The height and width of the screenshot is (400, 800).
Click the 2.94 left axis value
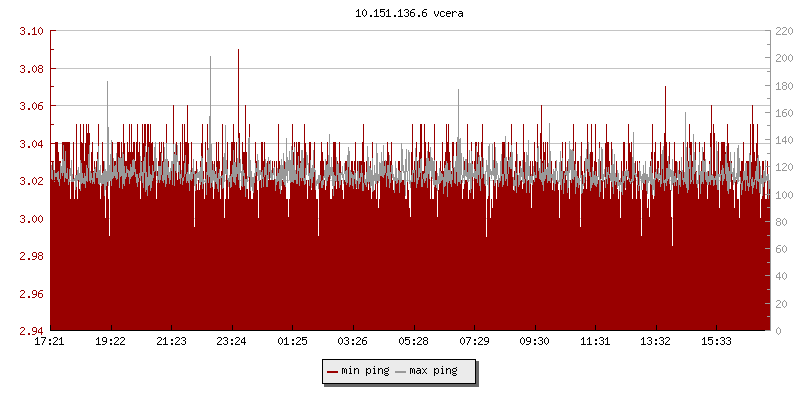[x=31, y=330]
